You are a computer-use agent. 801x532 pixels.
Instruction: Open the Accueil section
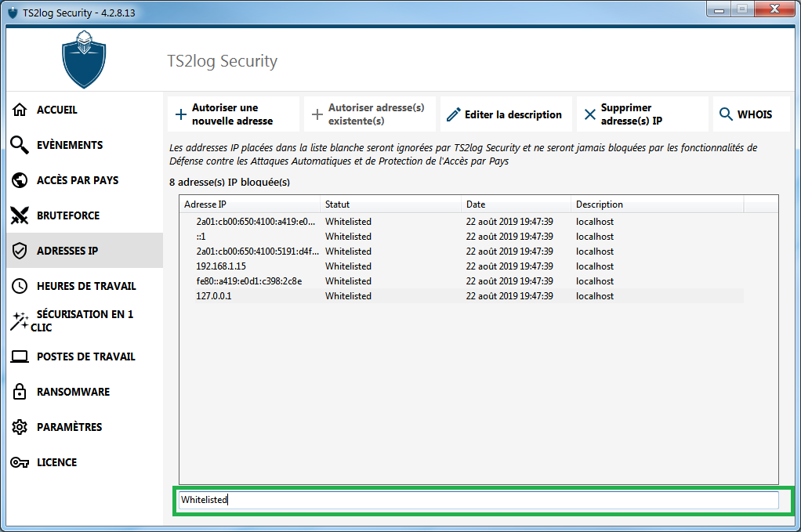(x=85, y=110)
